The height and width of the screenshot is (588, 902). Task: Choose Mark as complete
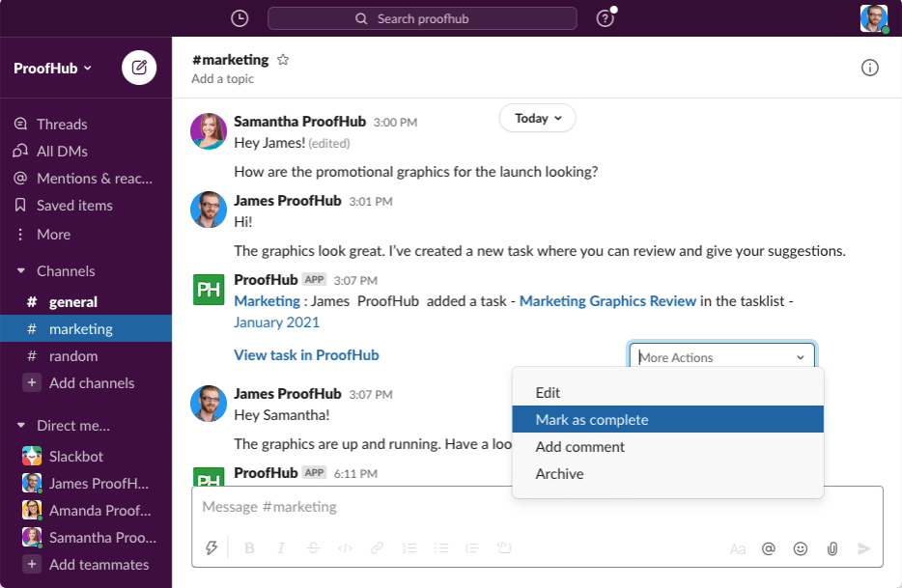667,419
